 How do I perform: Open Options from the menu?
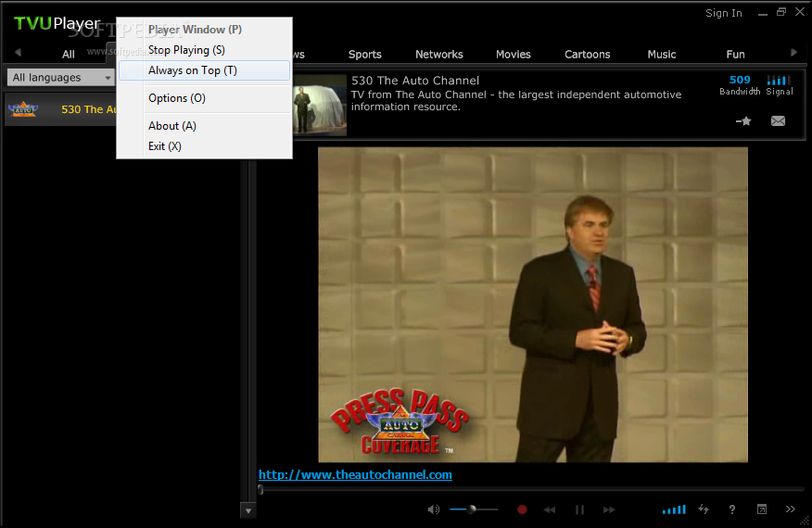[204, 98]
